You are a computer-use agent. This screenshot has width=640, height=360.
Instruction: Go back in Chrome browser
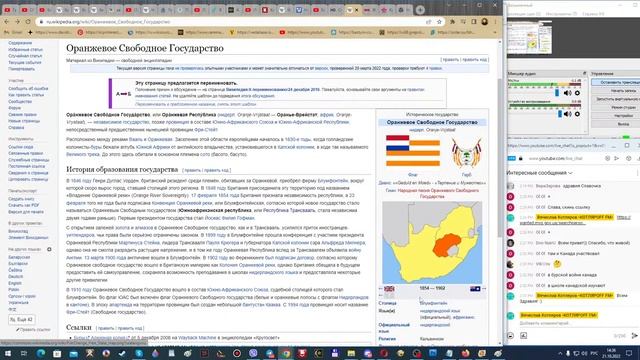[7, 22]
